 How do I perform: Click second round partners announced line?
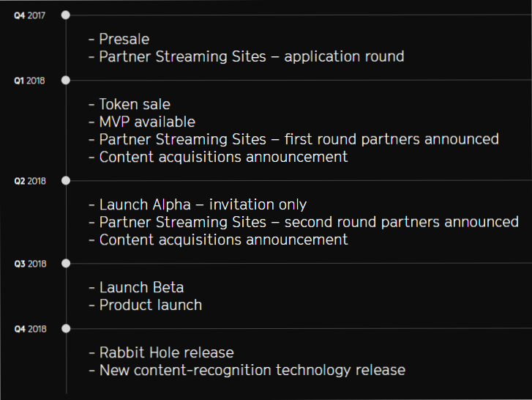click(304, 222)
